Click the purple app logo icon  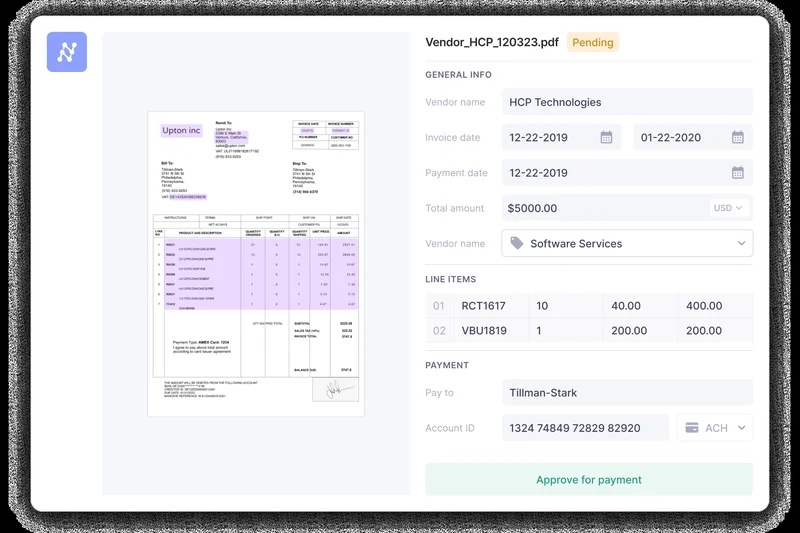[67, 52]
